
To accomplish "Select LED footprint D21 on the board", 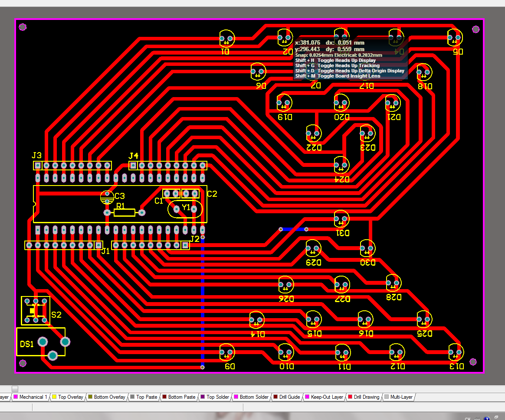I will pos(393,104).
